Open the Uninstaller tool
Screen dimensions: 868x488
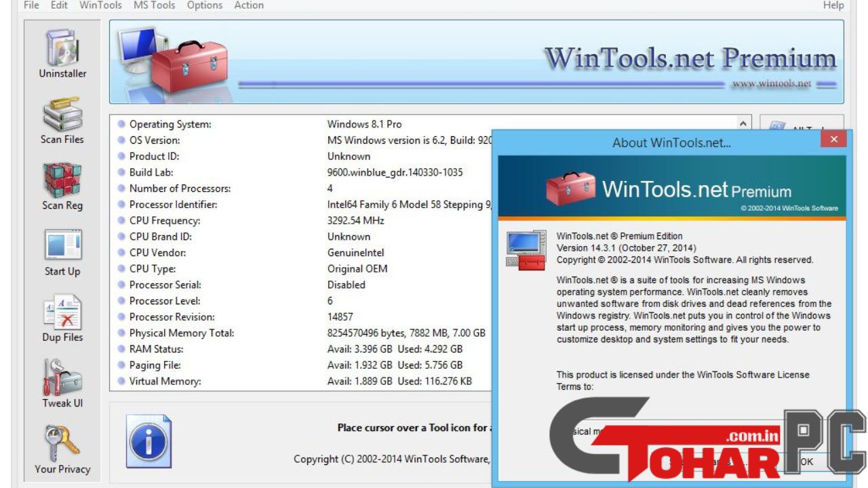(62, 54)
